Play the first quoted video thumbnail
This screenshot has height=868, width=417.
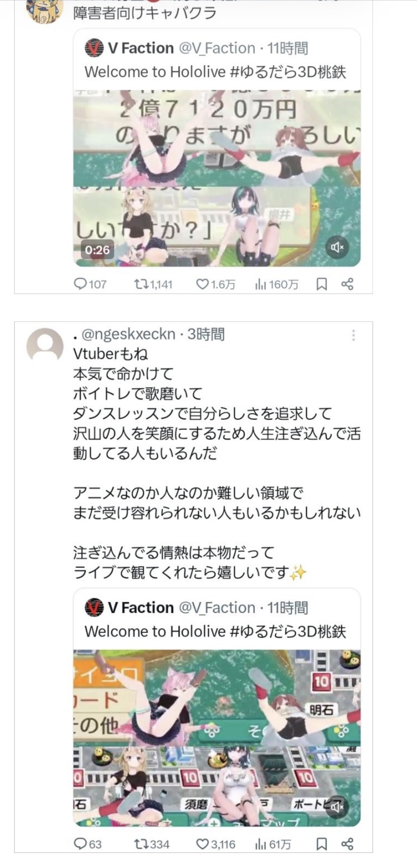(217, 178)
